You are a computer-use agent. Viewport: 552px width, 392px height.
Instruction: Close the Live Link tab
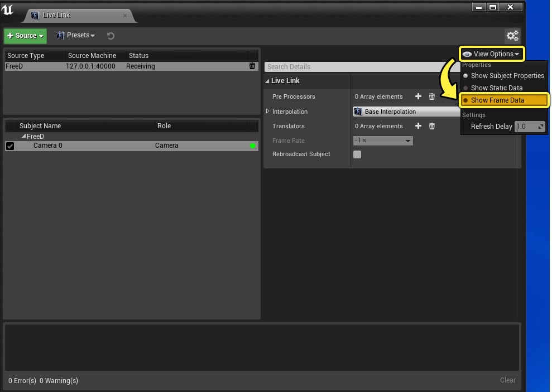[x=125, y=16]
